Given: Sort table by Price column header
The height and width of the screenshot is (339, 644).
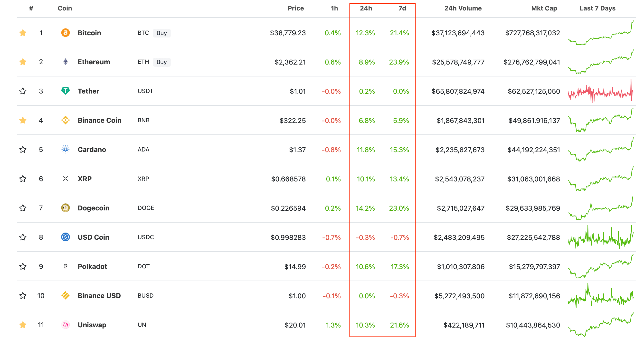Looking at the screenshot, I should [x=295, y=8].
